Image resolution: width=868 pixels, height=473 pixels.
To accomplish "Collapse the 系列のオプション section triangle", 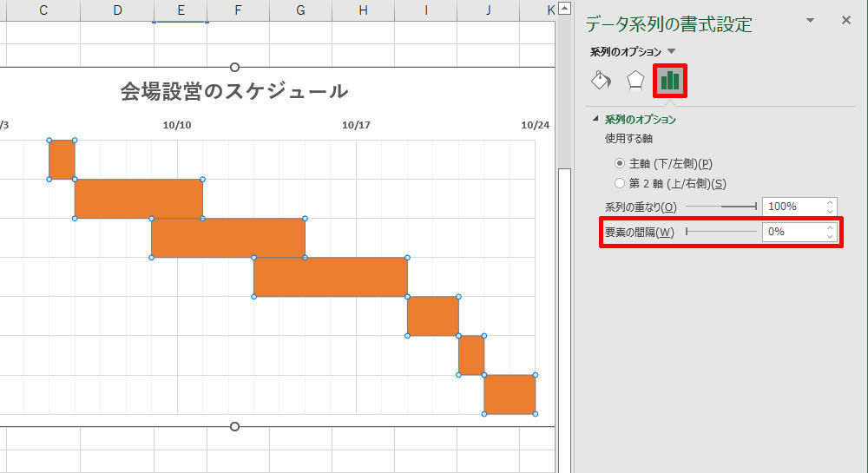I will 595,118.
